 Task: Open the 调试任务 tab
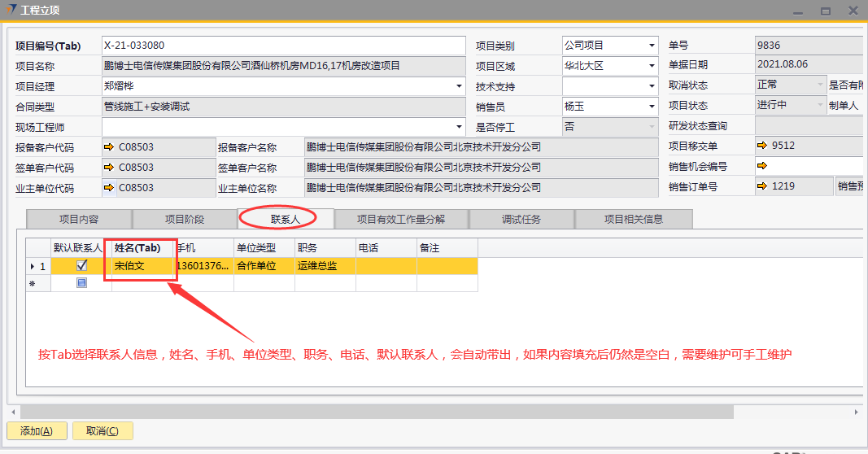tap(521, 220)
